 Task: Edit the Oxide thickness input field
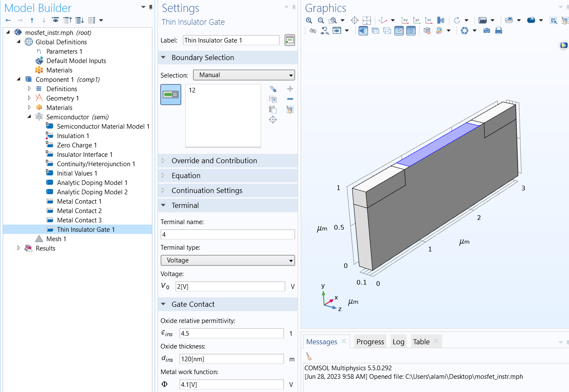(231, 359)
